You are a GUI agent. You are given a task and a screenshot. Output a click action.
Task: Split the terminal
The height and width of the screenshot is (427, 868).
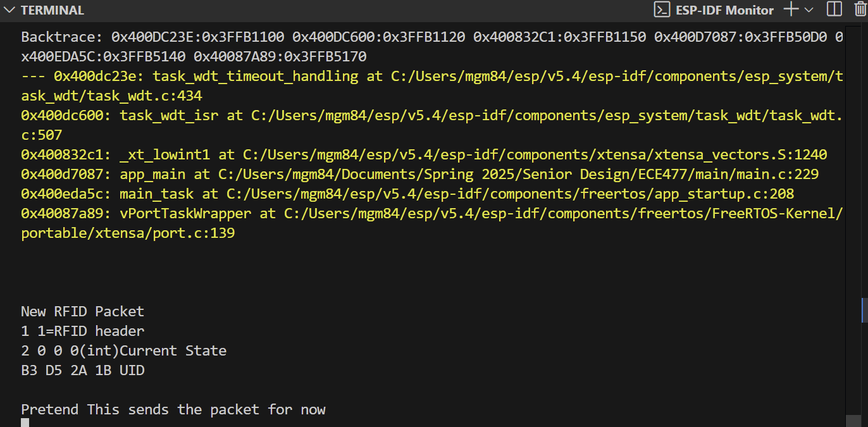click(x=834, y=9)
